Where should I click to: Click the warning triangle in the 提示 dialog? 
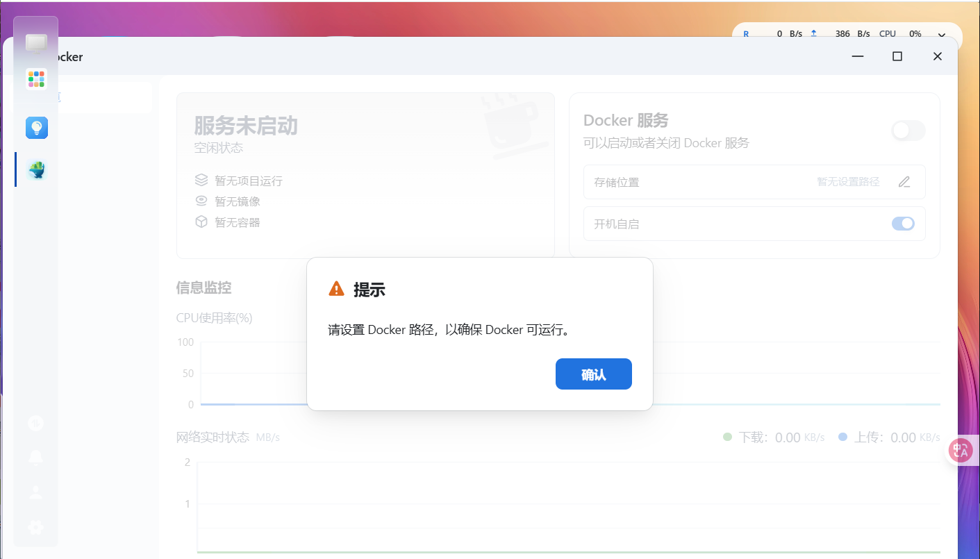[336, 288]
